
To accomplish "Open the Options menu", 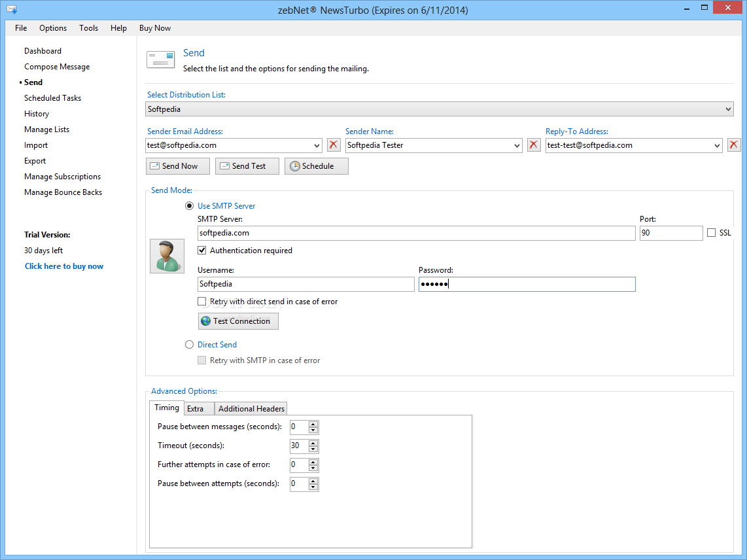I will [x=53, y=28].
